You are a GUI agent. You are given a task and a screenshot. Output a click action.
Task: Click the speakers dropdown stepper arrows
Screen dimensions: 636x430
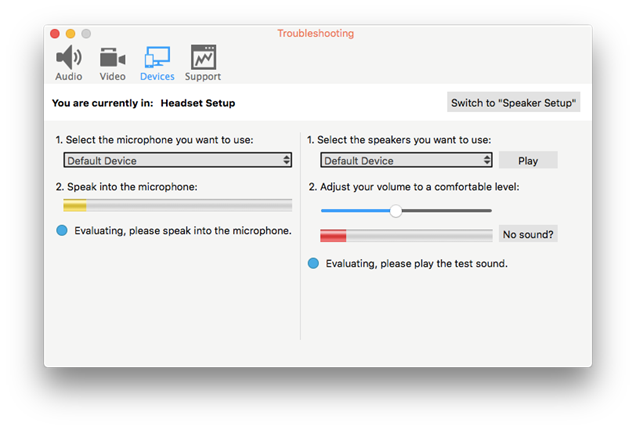pos(487,160)
